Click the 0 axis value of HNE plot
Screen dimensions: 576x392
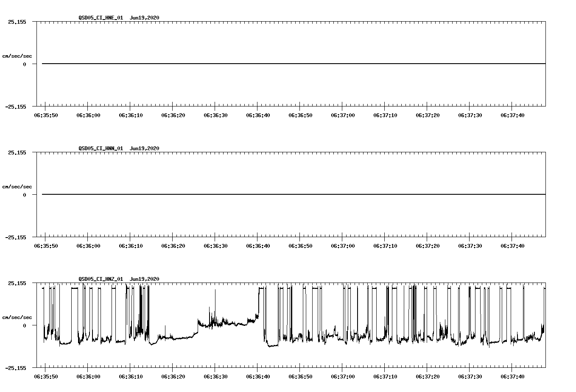(x=25, y=64)
